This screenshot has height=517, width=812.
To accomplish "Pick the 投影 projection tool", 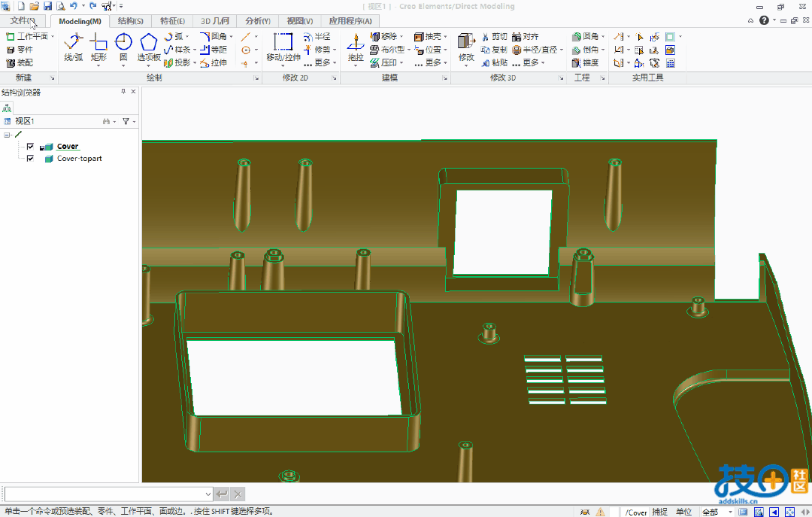I will [177, 62].
